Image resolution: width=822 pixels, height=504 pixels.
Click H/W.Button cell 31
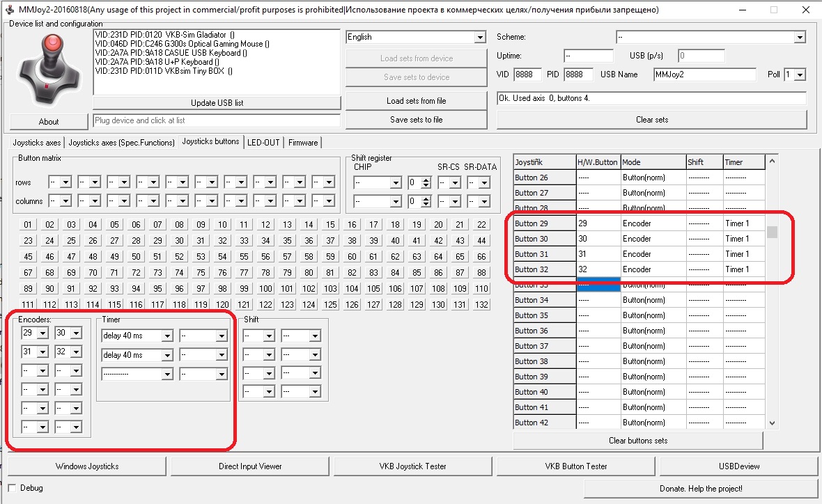pos(598,254)
